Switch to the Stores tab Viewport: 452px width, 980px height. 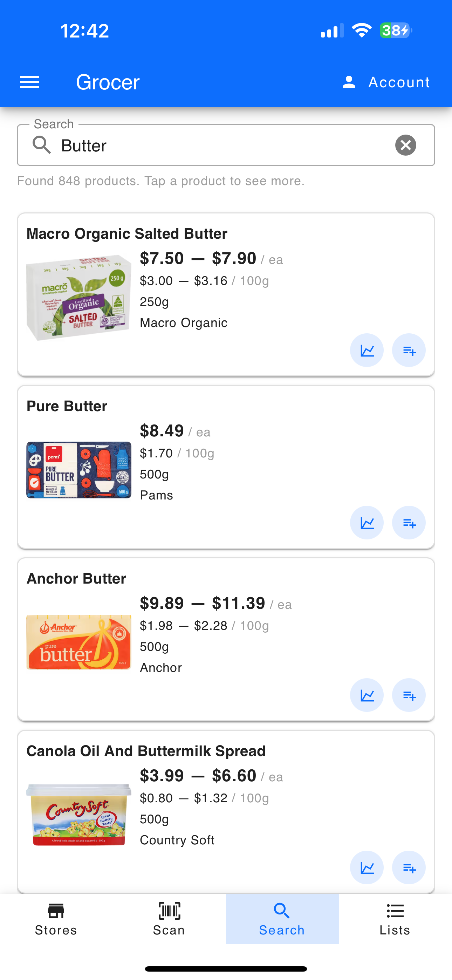pyautogui.click(x=56, y=919)
